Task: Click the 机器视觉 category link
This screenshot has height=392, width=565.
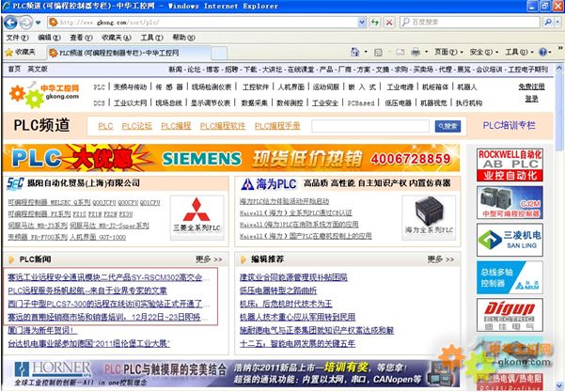Action: 433,103
